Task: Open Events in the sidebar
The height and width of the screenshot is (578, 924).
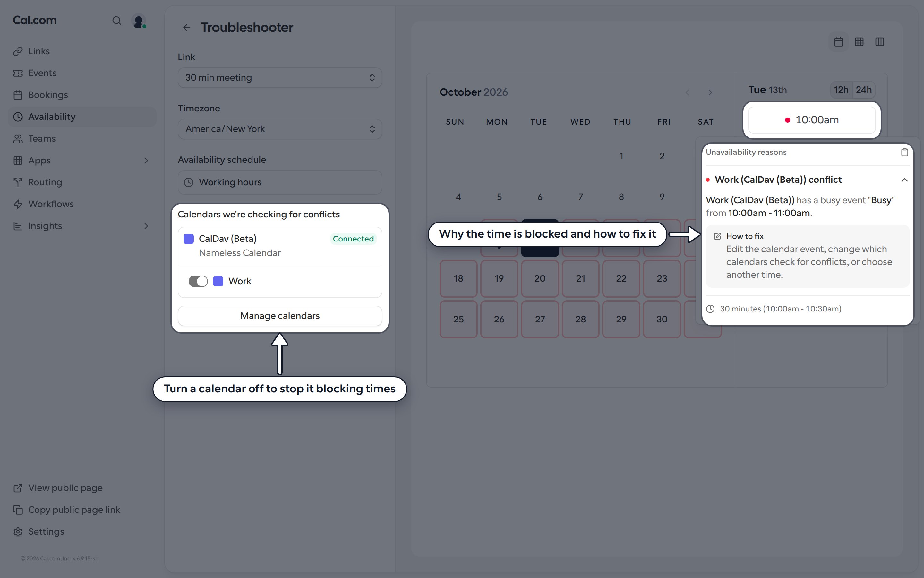Action: pos(82,73)
